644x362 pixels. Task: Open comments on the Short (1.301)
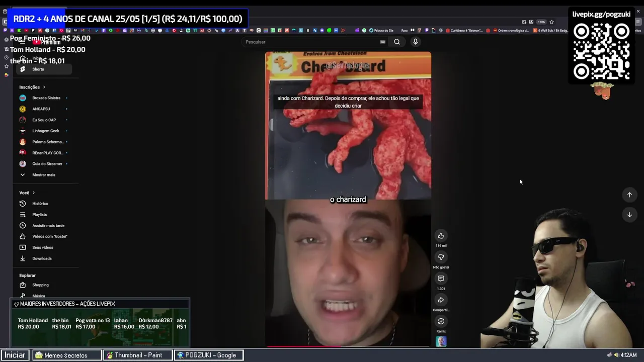(x=441, y=279)
